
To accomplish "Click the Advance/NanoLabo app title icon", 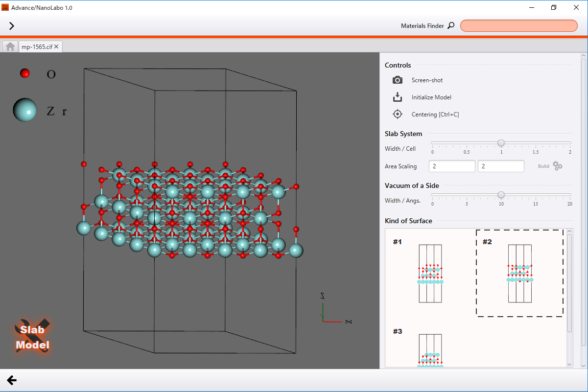I will click(x=5, y=7).
